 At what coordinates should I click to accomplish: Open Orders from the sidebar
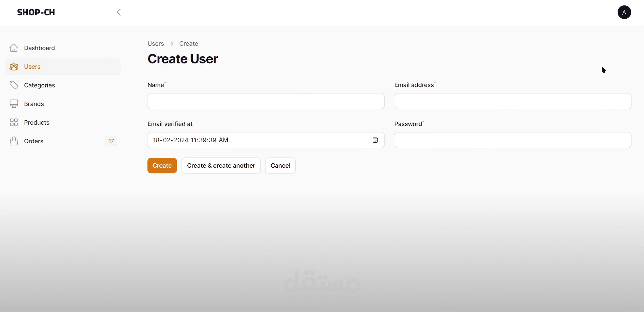pyautogui.click(x=34, y=141)
